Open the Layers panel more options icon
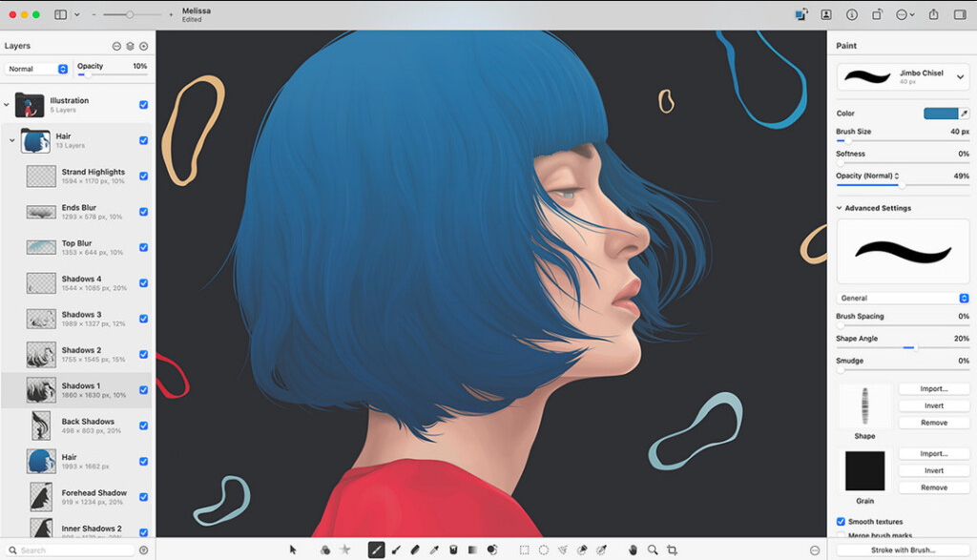The image size is (977, 560). pos(116,46)
